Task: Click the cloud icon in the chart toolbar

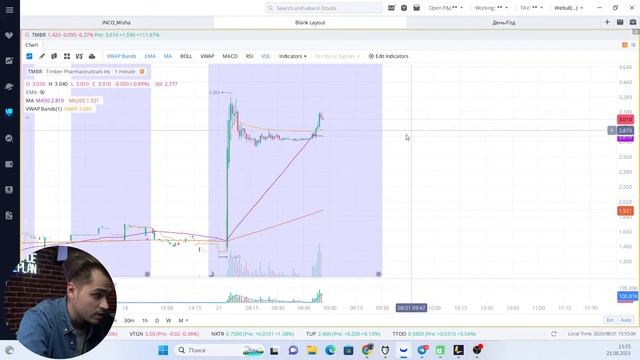Action: pos(92,56)
